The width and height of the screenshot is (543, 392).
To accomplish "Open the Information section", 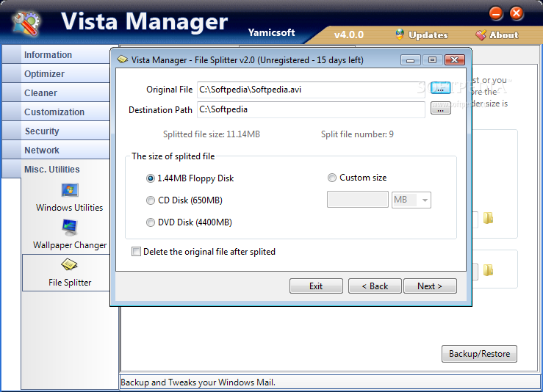I will click(56, 54).
